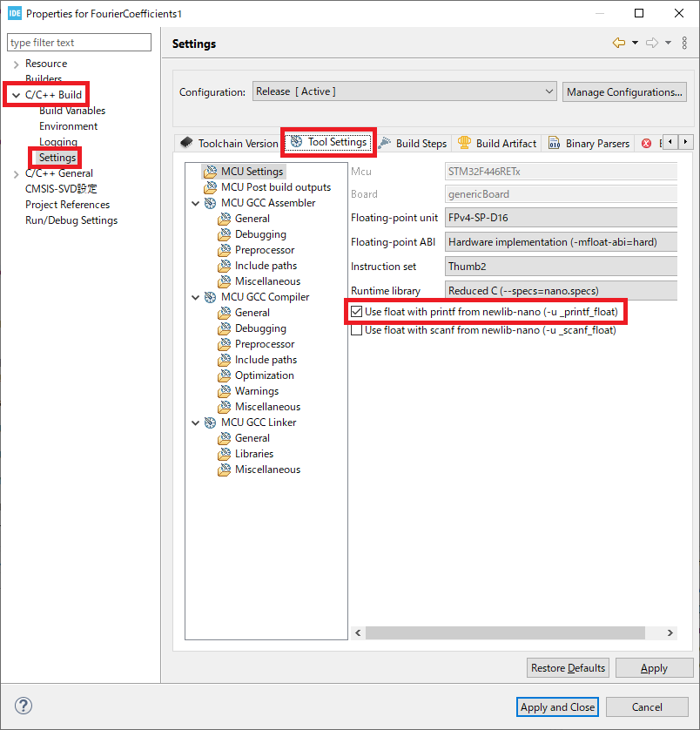This screenshot has height=730, width=700.
Task: Click the MCU GCC Linker tool icon
Action: (210, 422)
